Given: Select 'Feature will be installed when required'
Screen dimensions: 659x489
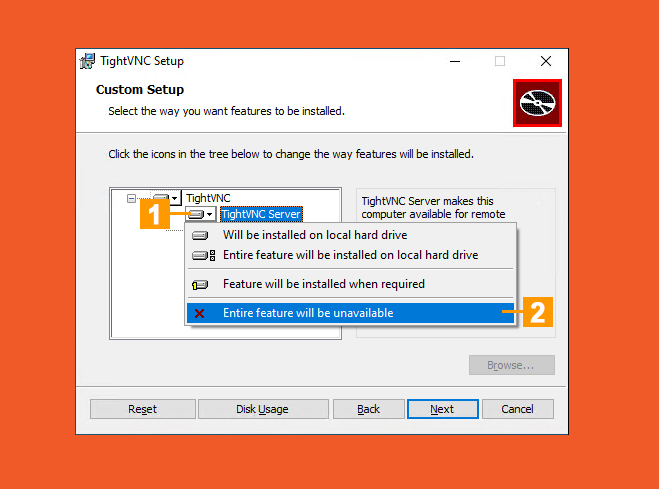Looking at the screenshot, I should point(323,284).
